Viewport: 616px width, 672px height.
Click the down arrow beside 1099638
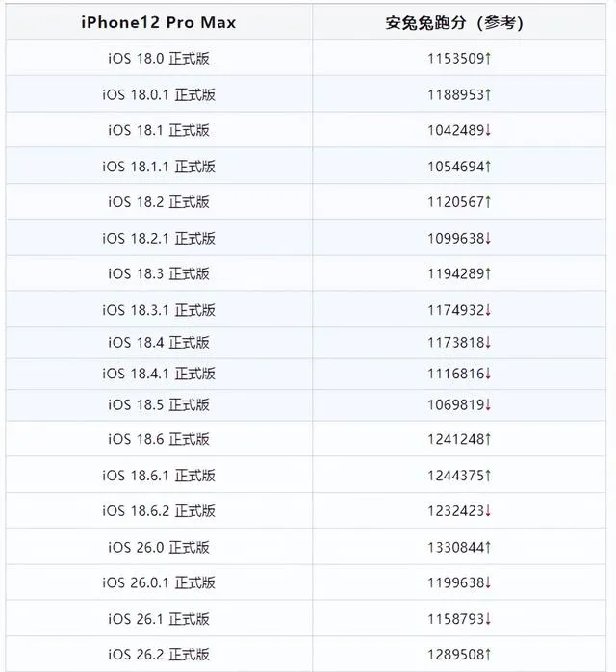(488, 238)
